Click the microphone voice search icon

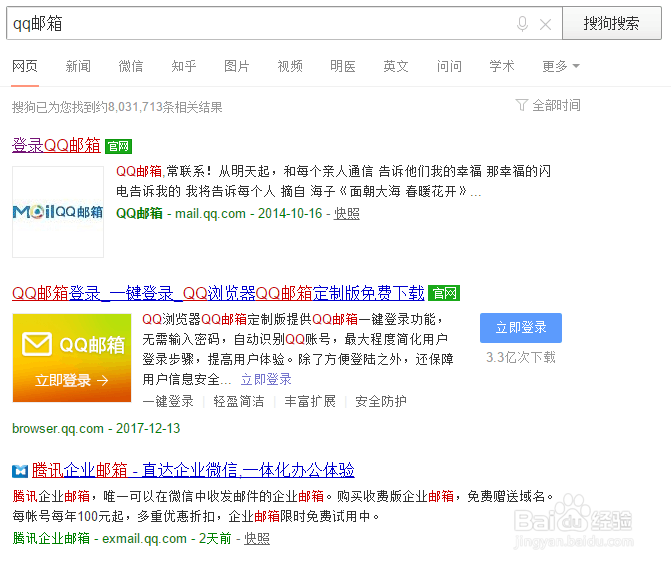pyautogui.click(x=522, y=24)
